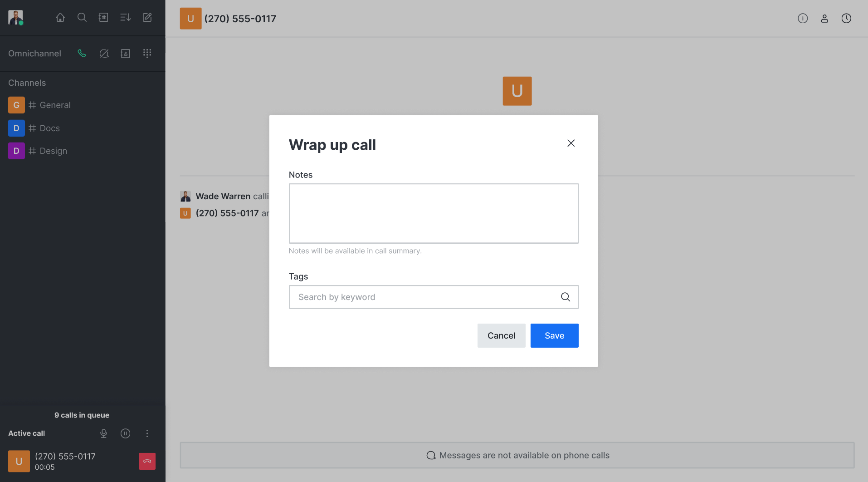The image size is (868, 482).
Task: Mute the microphone on active call
Action: [x=104, y=433]
